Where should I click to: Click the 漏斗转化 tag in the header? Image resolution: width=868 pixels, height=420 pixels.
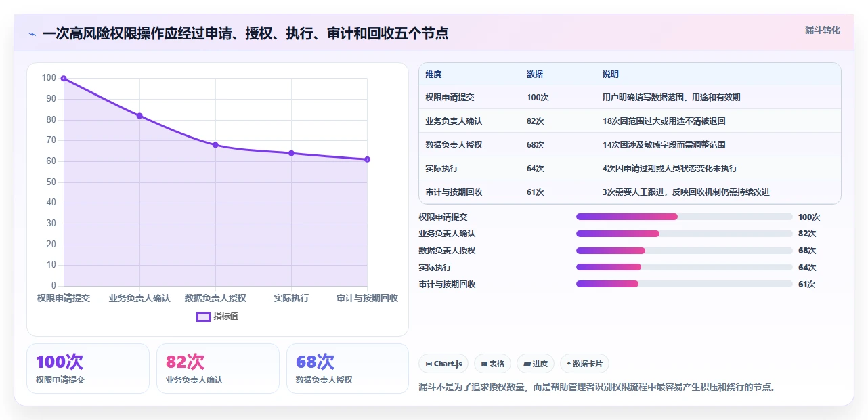pyautogui.click(x=823, y=30)
